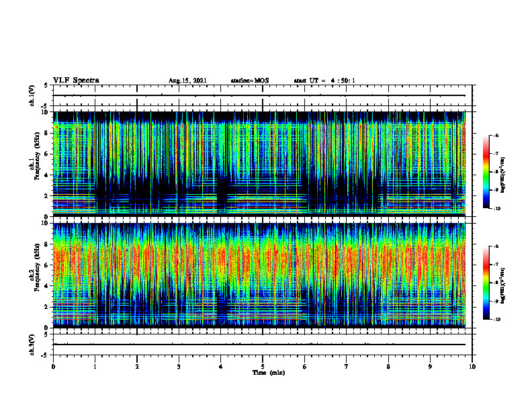Click inside the ch.1 spectrogram panel
The height and width of the screenshot is (411, 532).
pos(259,164)
